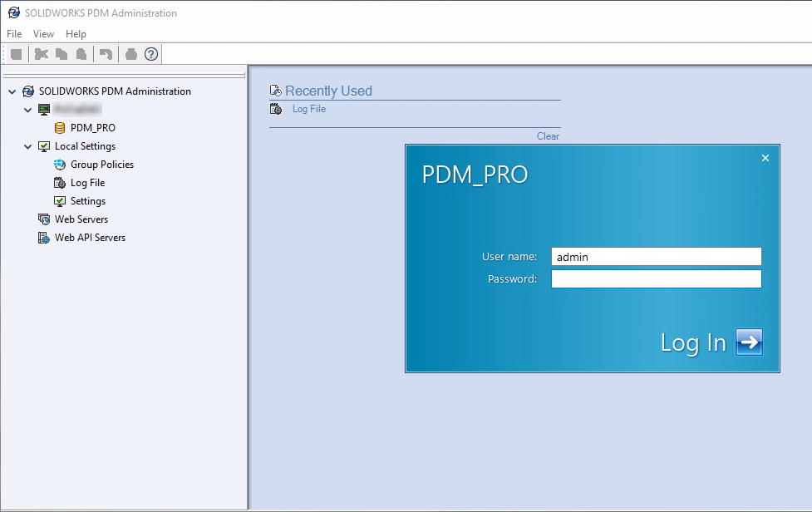The width and height of the screenshot is (812, 512).
Task: Click the Copy toolbar icon
Action: [62, 54]
